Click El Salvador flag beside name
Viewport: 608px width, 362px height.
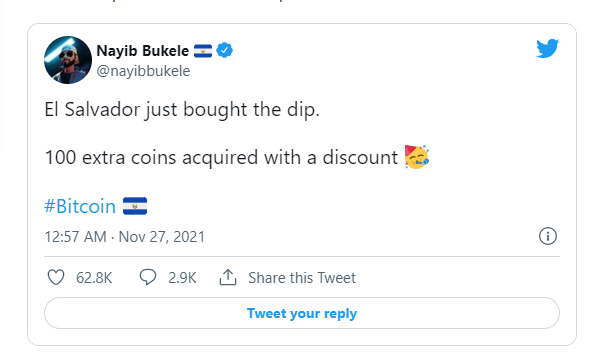[x=203, y=51]
